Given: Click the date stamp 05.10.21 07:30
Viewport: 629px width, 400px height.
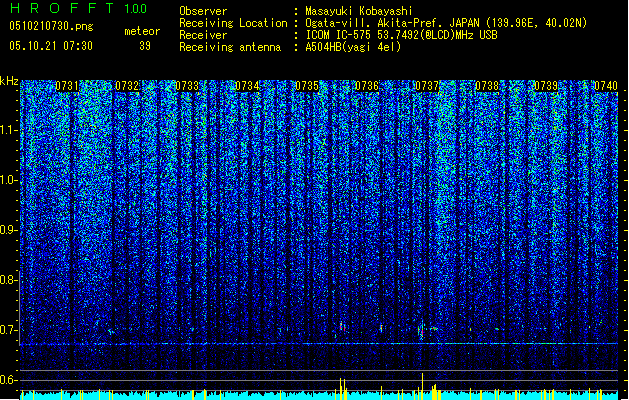Looking at the screenshot, I should (x=51, y=46).
